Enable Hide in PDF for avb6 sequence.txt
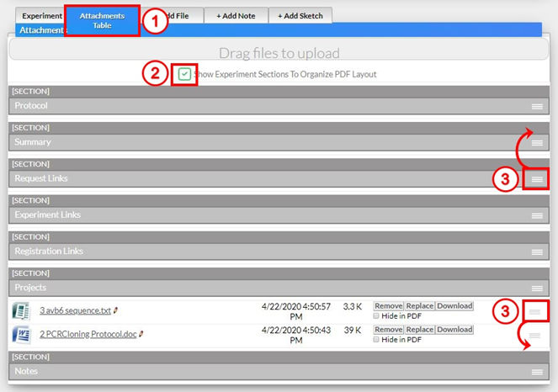Viewport: 558px width, 392px height. pos(377,316)
